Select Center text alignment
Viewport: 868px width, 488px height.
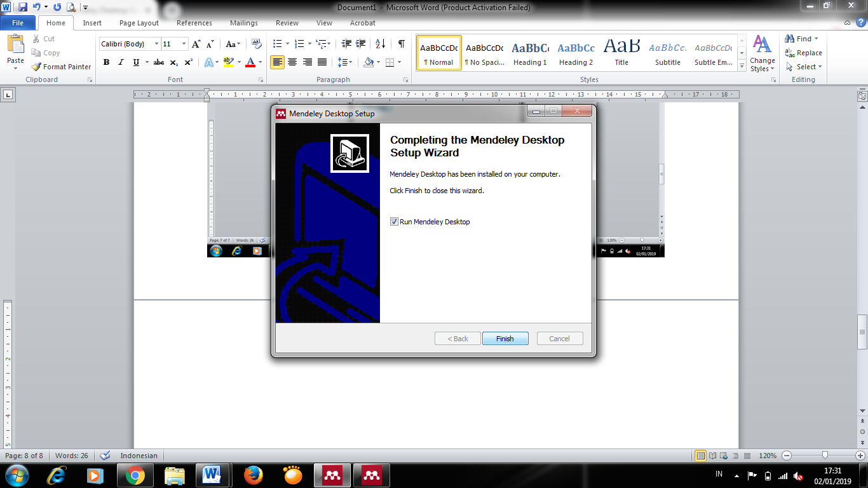[292, 62]
